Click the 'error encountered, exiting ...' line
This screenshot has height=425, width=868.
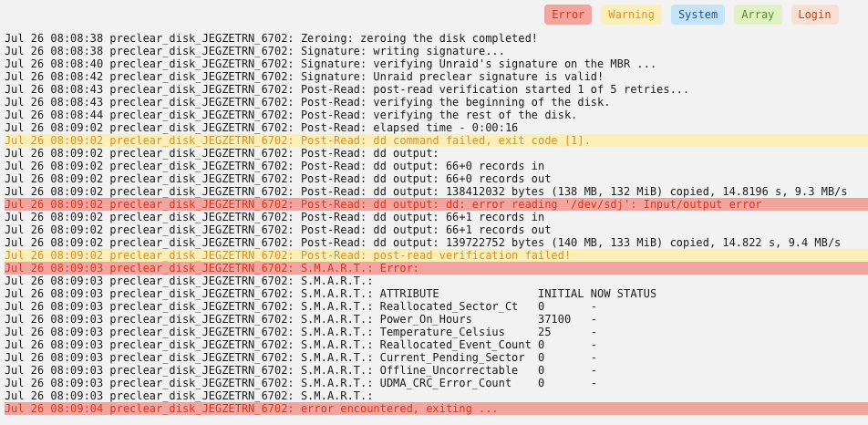pos(436,409)
